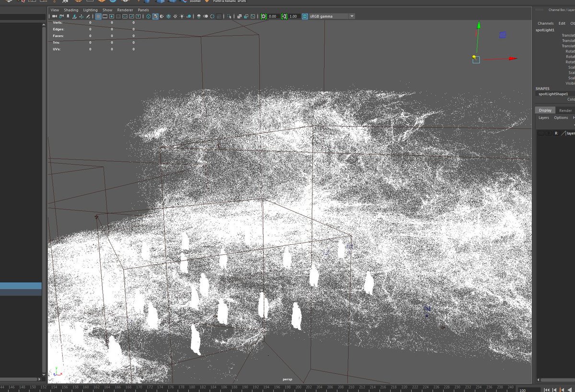Open the Channels menu in Channel Box
The height and width of the screenshot is (392, 575).
click(545, 23)
